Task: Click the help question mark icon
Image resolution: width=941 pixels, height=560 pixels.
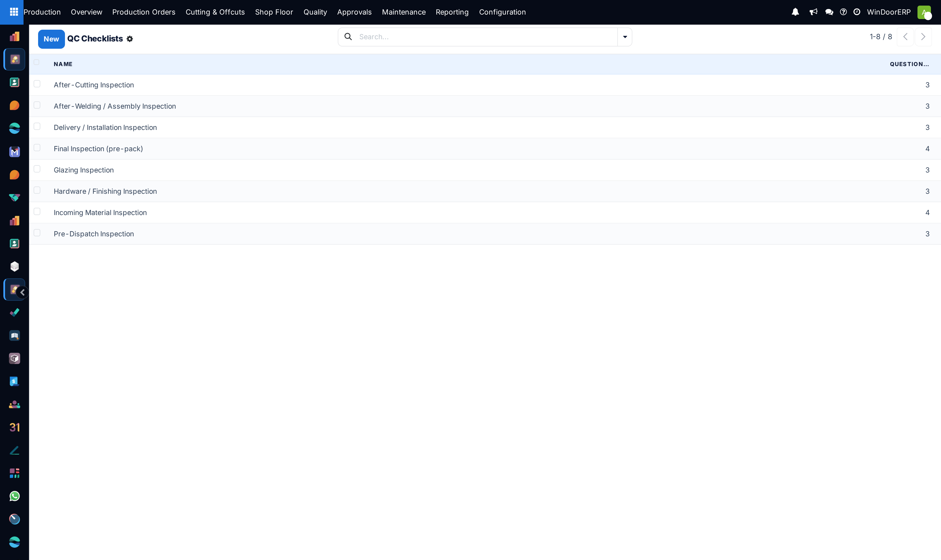Action: tap(843, 12)
